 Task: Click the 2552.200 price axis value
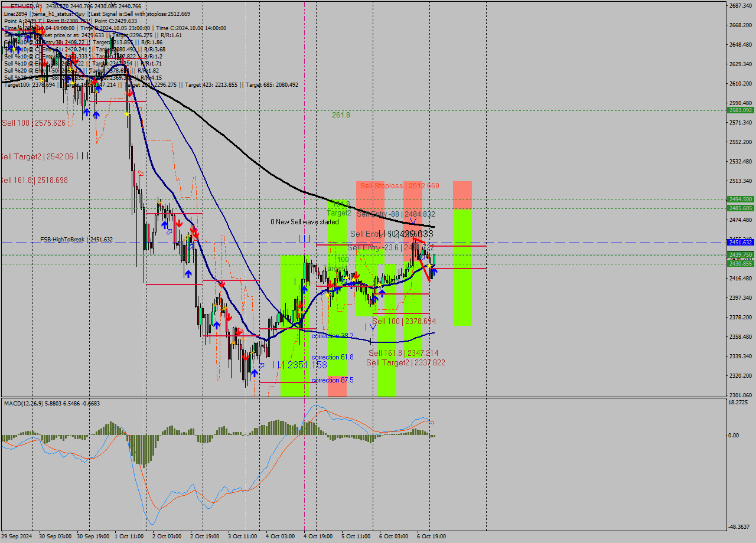coord(741,142)
